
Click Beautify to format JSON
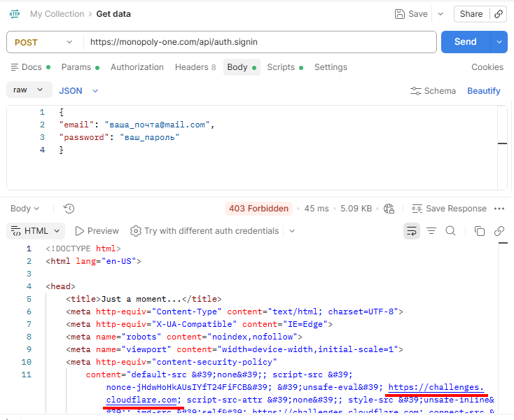coord(484,91)
